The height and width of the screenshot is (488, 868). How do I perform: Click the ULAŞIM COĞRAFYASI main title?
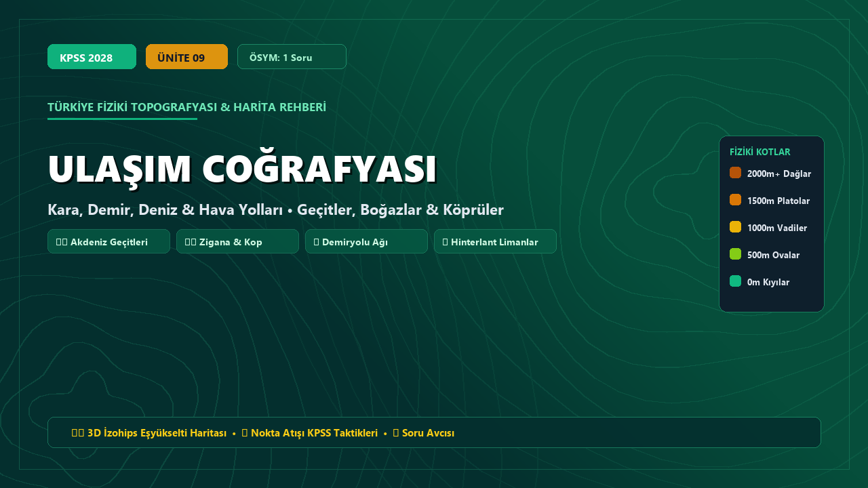(x=242, y=168)
